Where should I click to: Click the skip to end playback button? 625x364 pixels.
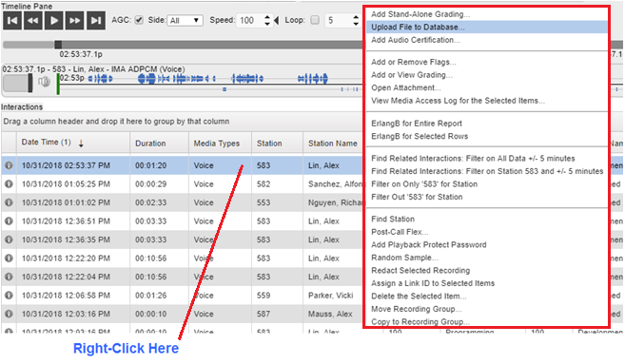tap(96, 20)
